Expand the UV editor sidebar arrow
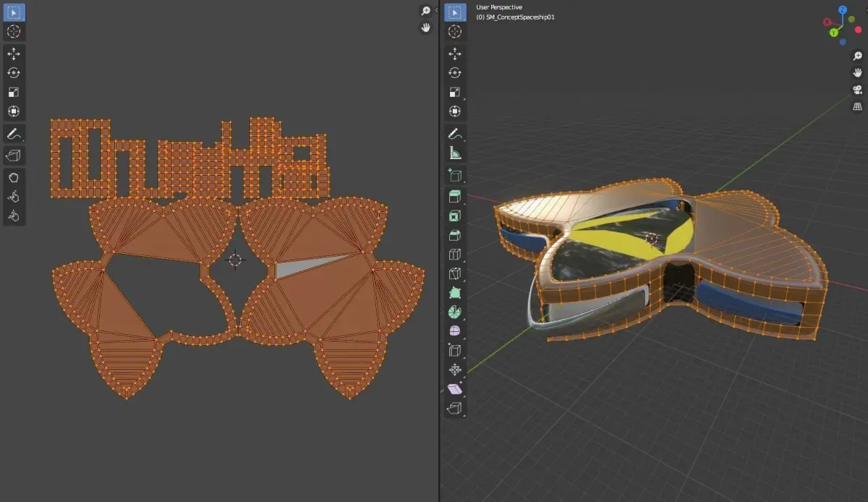The image size is (868, 502). pyautogui.click(x=436, y=11)
